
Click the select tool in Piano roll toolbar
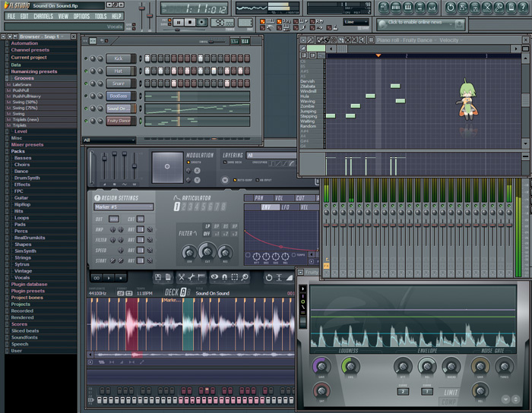(347, 40)
